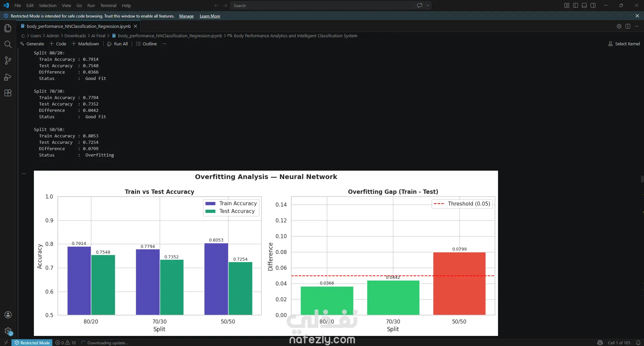Image resolution: width=644 pixels, height=346 pixels.
Task: Toggle the secondary side bar layout
Action: pyautogui.click(x=593, y=5)
